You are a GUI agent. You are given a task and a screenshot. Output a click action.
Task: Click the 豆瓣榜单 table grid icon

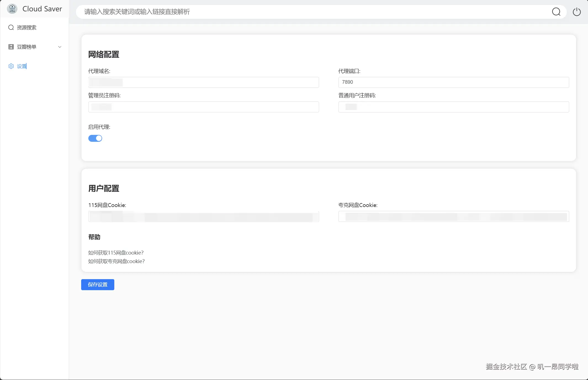11,47
